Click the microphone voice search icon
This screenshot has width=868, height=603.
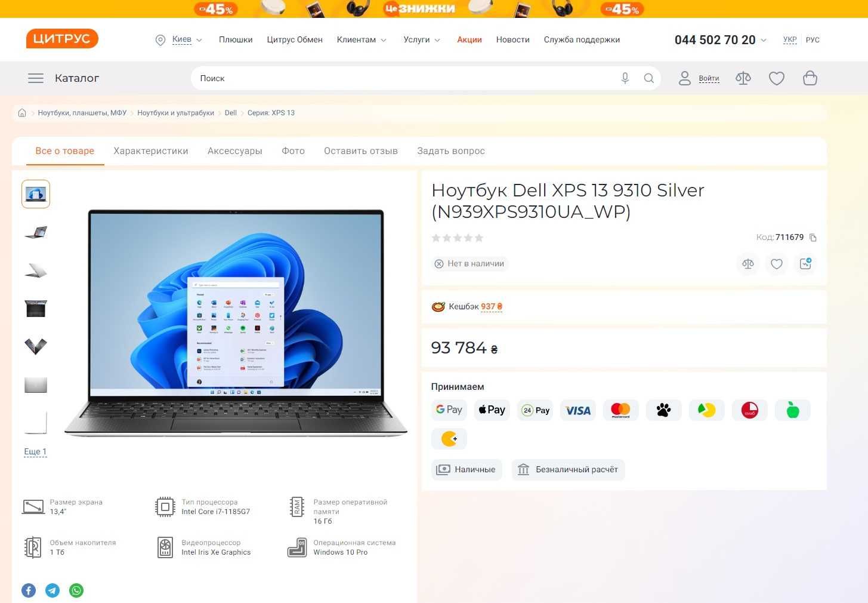(625, 78)
